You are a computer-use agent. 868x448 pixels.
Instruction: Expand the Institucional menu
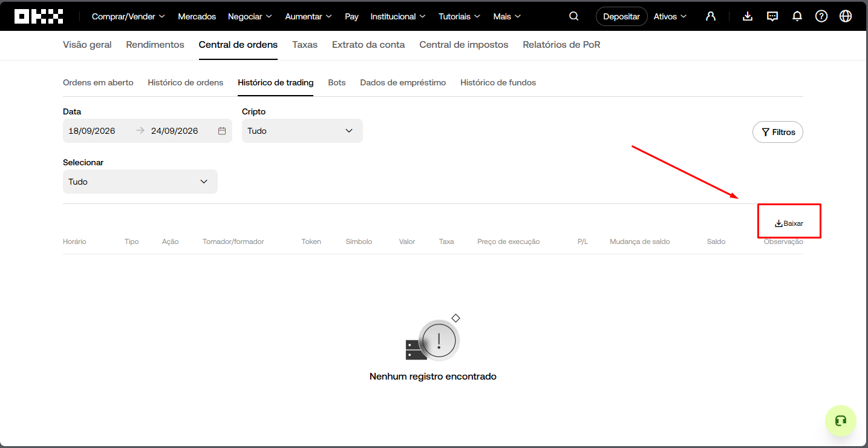pos(398,16)
